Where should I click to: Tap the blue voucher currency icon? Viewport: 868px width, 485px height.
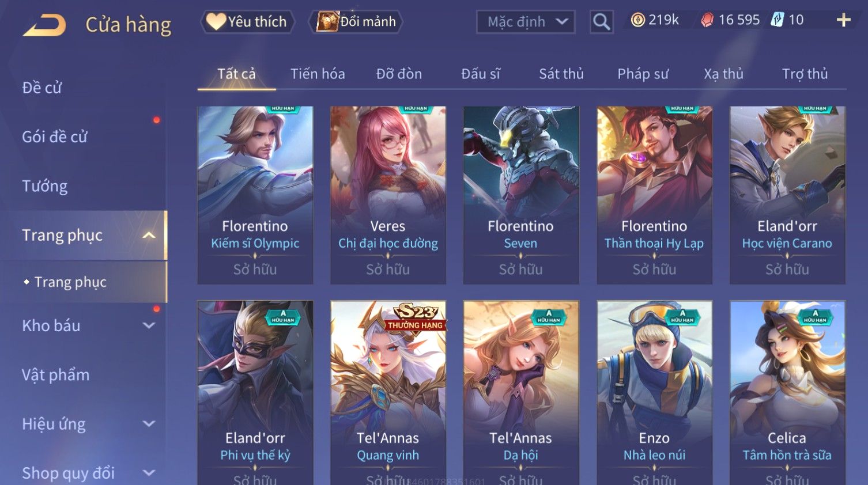(x=778, y=20)
